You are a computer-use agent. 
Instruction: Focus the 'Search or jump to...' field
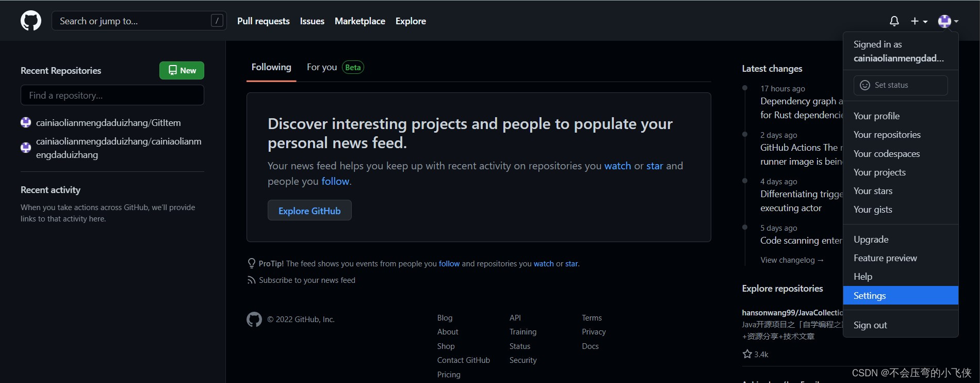pos(139,21)
